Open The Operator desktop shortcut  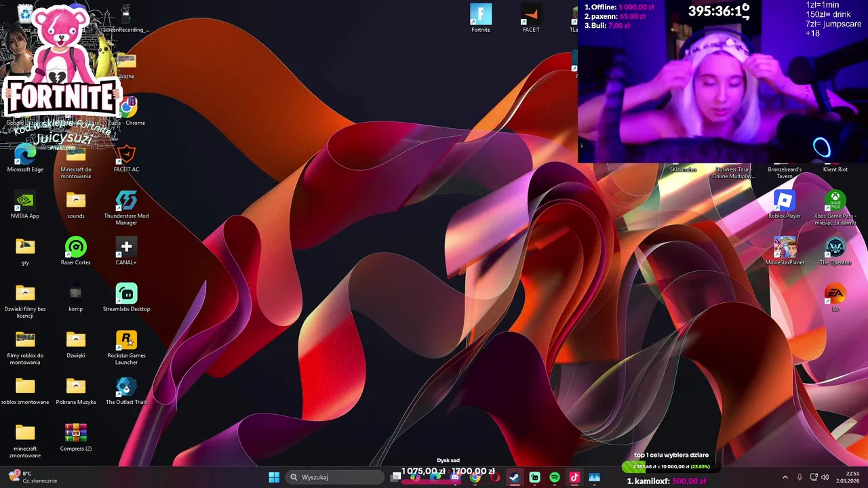[835, 251]
